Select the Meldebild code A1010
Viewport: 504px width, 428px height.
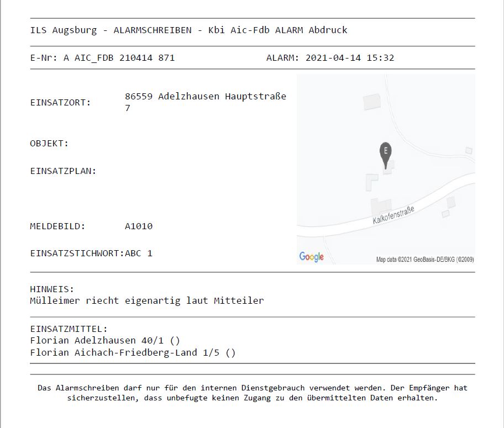pos(139,226)
